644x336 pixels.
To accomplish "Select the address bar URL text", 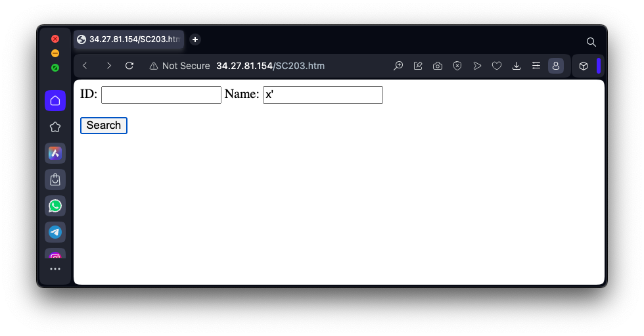I will tap(270, 66).
